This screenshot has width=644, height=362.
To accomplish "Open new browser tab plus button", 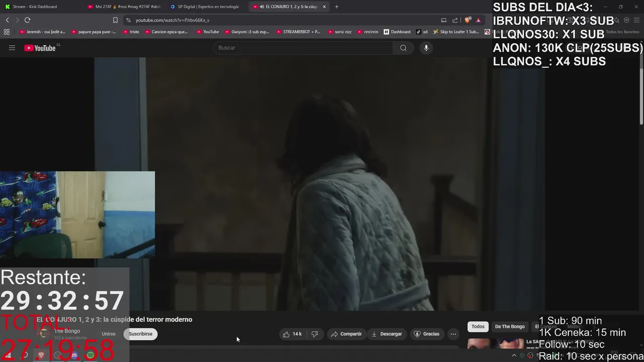I will tap(337, 7).
